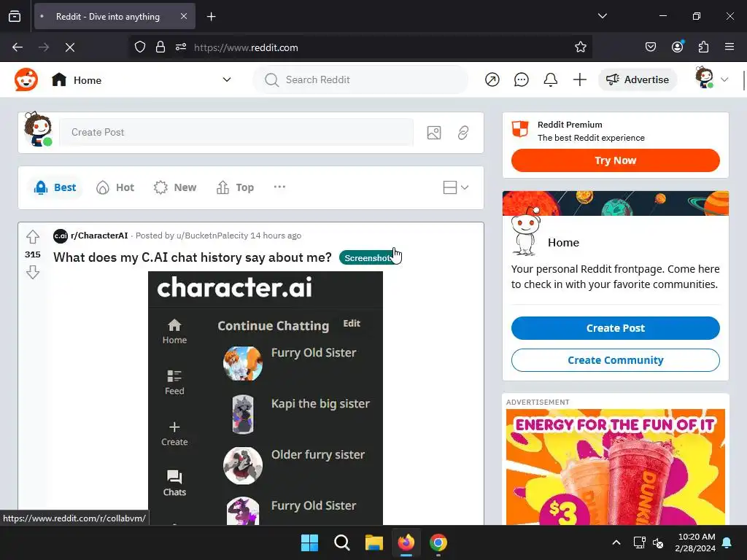Open File Explorer from taskbar
Viewport: 747px width, 560px height.
point(374,542)
